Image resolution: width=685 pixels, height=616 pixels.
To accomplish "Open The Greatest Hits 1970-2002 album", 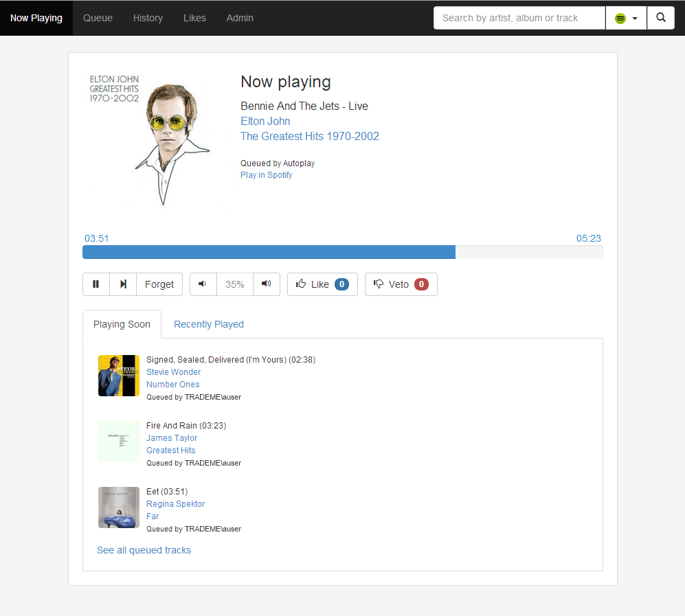I will tap(310, 136).
